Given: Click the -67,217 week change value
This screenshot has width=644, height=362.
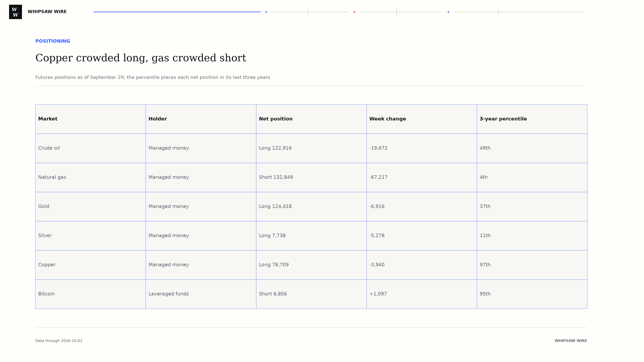Looking at the screenshot, I should tap(379, 177).
